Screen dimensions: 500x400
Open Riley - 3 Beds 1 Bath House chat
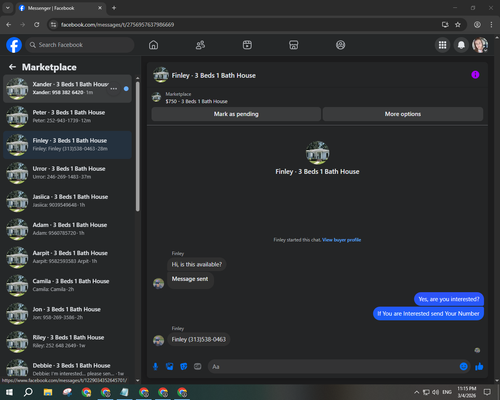click(67, 342)
